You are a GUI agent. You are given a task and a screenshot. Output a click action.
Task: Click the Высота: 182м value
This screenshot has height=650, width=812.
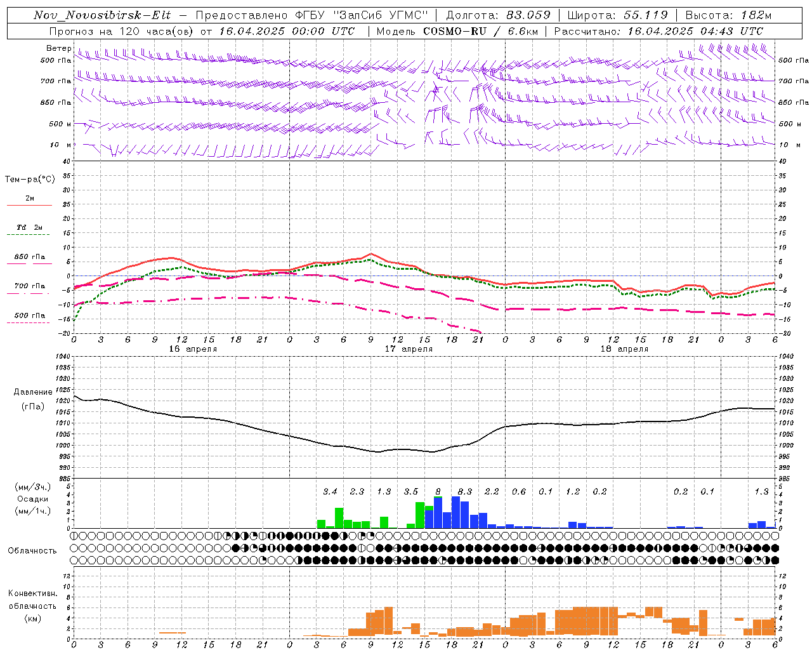(728, 15)
